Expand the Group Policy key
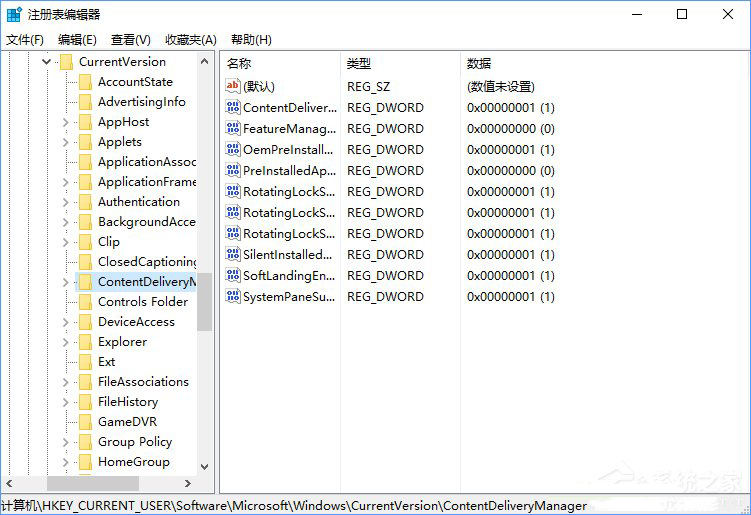Screen dimensions: 751x515 pos(66,442)
